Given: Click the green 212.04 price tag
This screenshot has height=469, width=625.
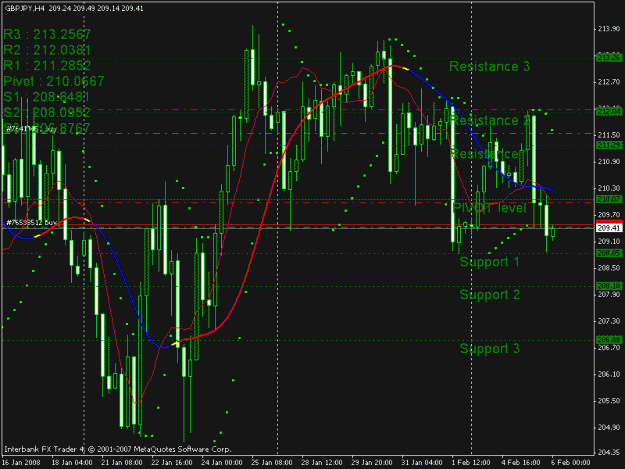Looking at the screenshot, I should [x=609, y=111].
